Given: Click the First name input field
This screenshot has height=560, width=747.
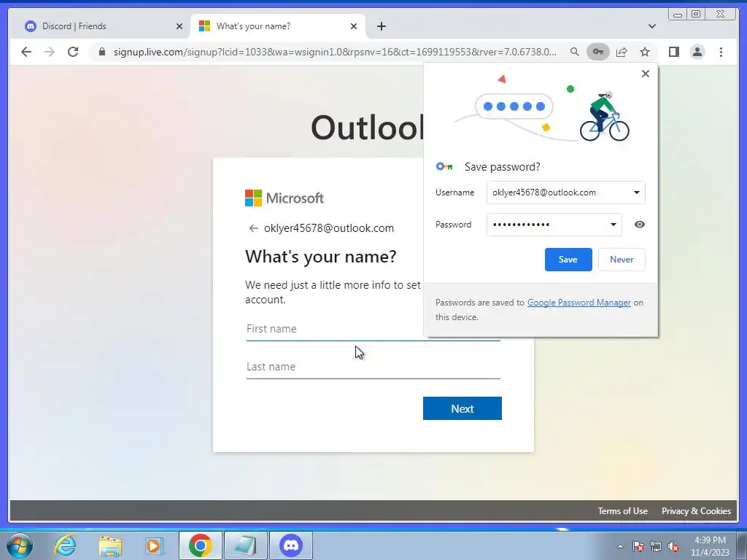Looking at the screenshot, I should [373, 329].
